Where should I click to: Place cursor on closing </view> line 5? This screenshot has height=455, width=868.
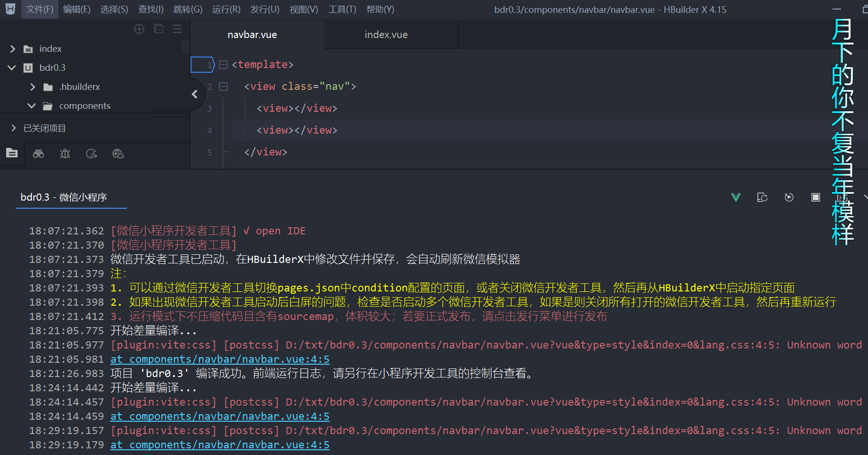(266, 152)
